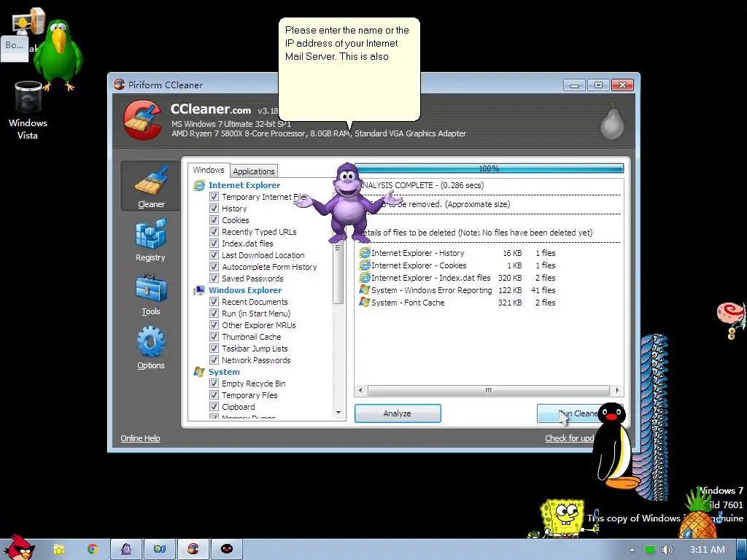Select the taskbar button beside Bonzi's
747x560 pixels.
[160, 549]
